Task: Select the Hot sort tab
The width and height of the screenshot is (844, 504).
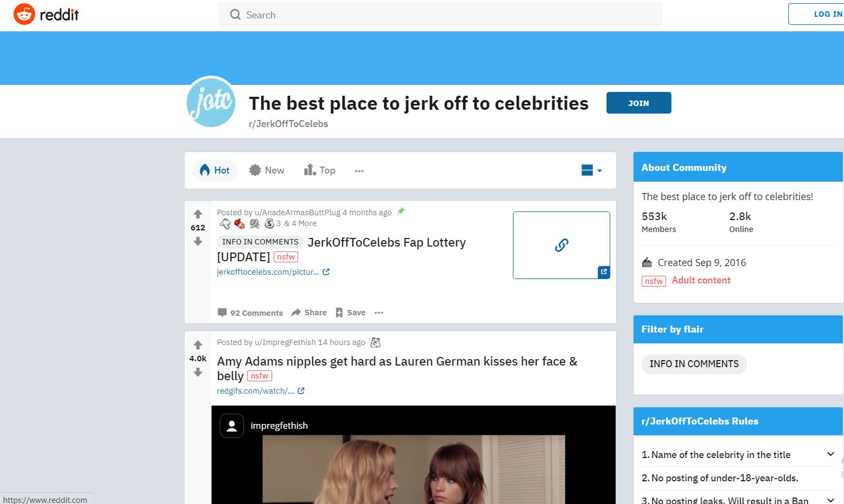Action: click(215, 170)
